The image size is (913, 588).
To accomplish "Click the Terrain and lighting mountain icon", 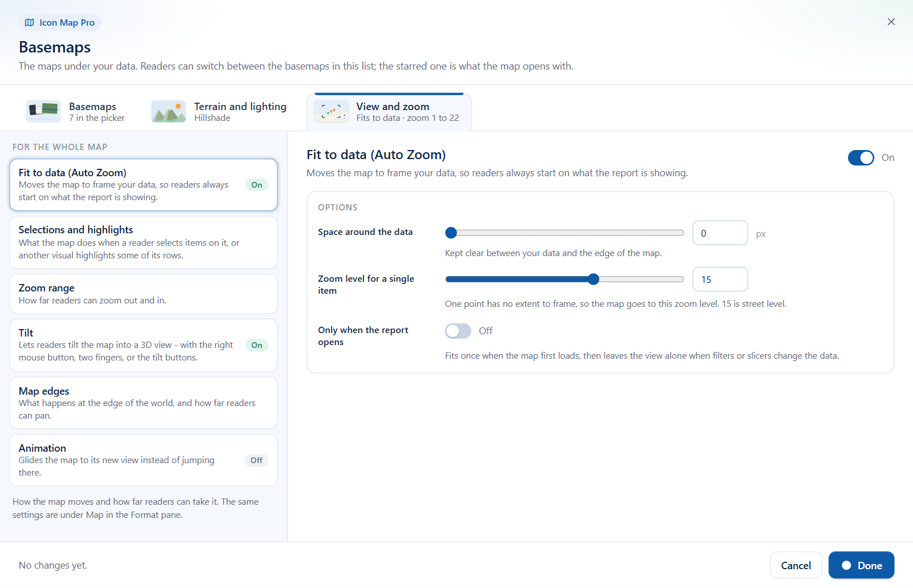I will pyautogui.click(x=168, y=111).
